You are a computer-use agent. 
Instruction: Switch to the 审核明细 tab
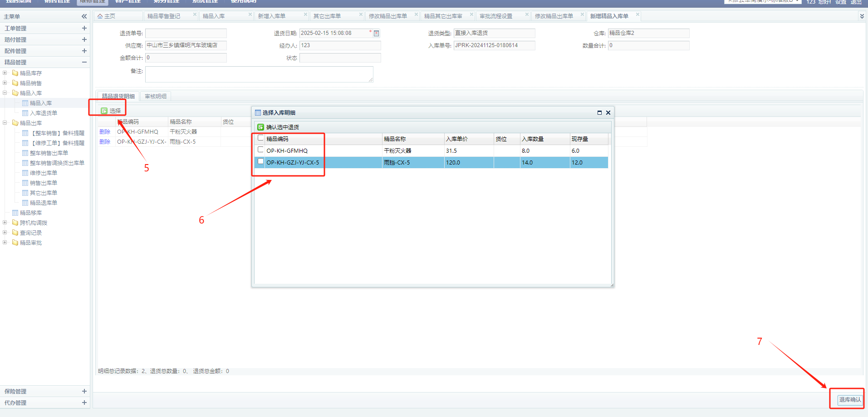click(156, 96)
